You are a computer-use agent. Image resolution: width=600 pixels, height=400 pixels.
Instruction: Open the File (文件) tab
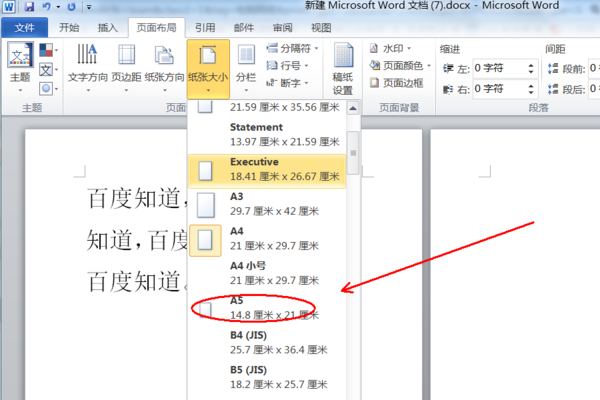[24, 28]
